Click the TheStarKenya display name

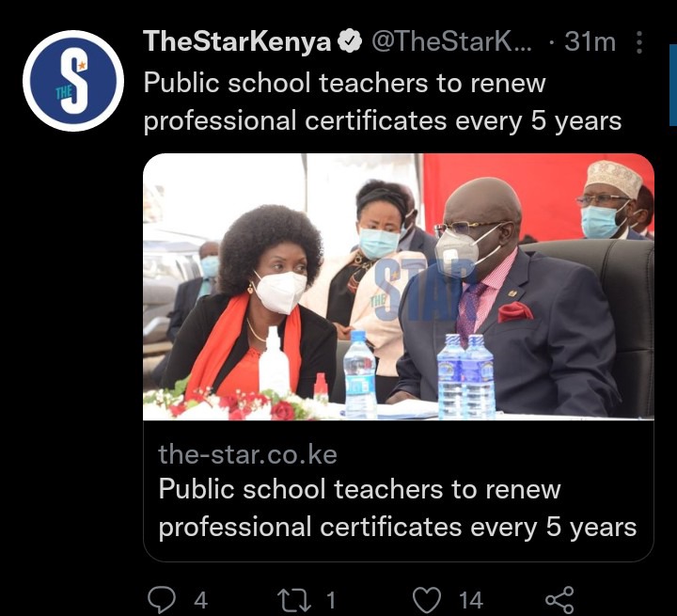(x=237, y=42)
